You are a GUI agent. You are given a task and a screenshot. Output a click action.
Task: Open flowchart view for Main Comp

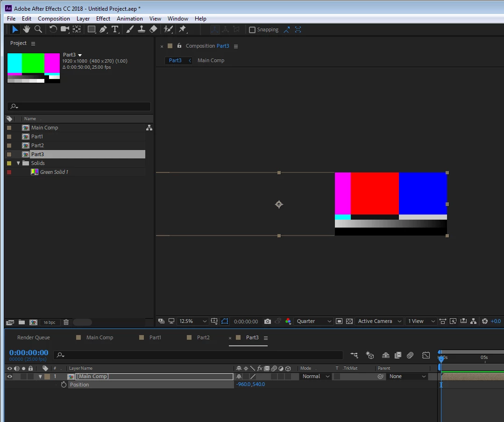[149, 128]
